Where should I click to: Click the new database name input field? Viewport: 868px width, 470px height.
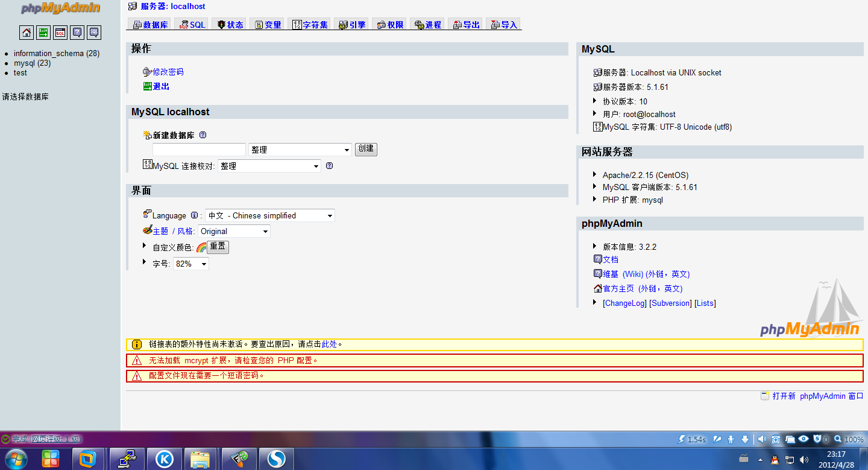tap(199, 148)
